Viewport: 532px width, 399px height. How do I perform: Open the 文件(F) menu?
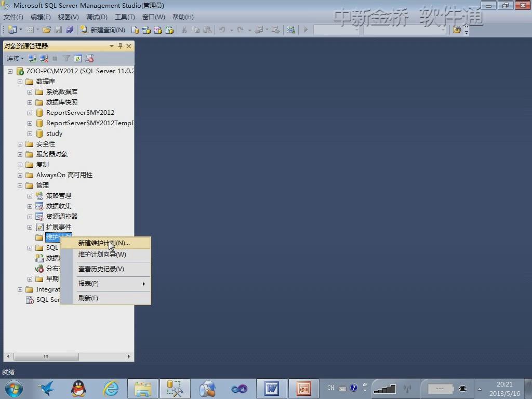point(13,17)
